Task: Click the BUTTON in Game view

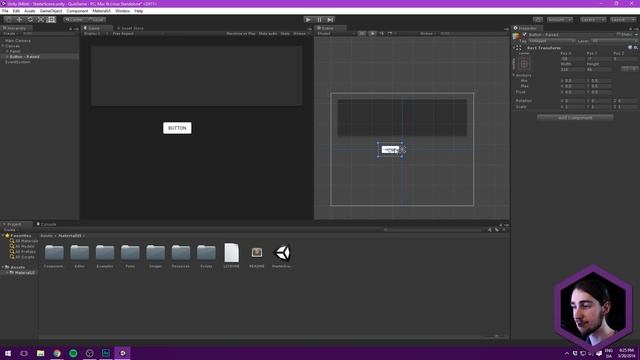Action: (x=177, y=128)
